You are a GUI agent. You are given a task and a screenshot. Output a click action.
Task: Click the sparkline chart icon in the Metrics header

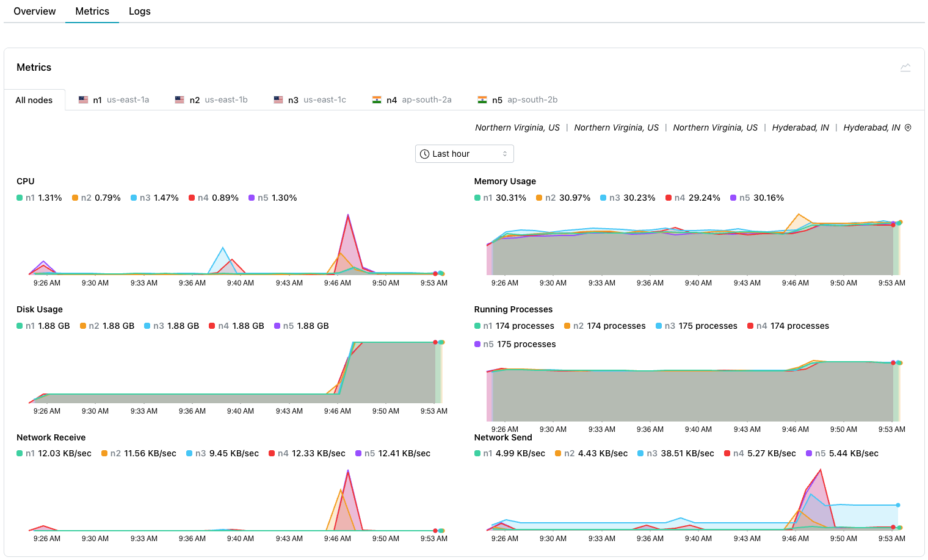coord(905,67)
